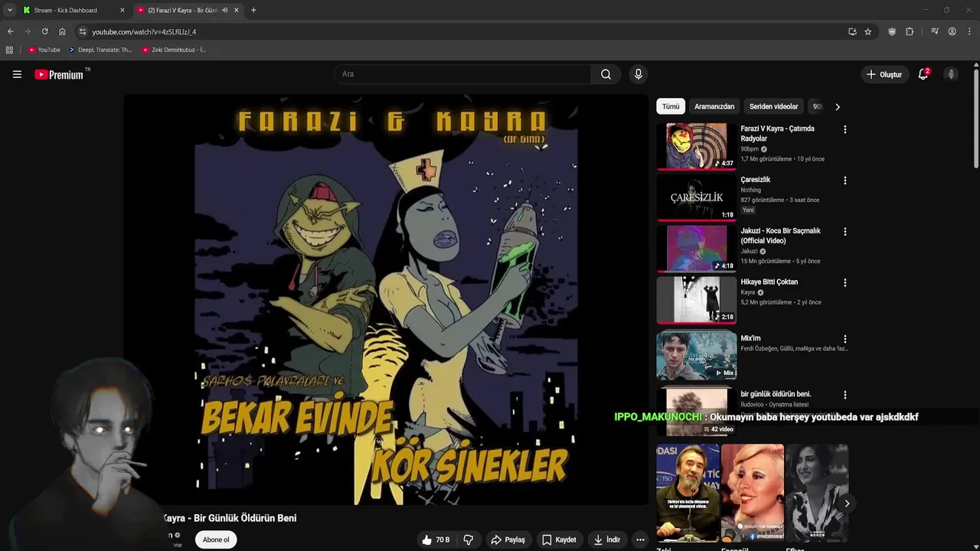Open the Çaresizlik video thumbnail
This screenshot has height=551, width=980.
(696, 197)
